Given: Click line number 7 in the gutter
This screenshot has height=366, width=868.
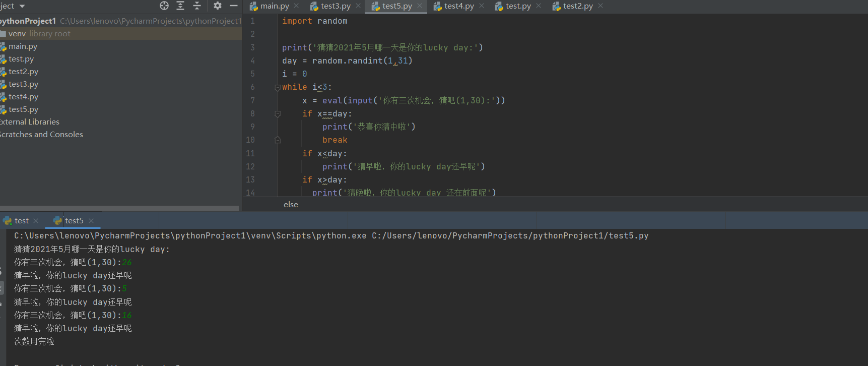Looking at the screenshot, I should pos(252,100).
